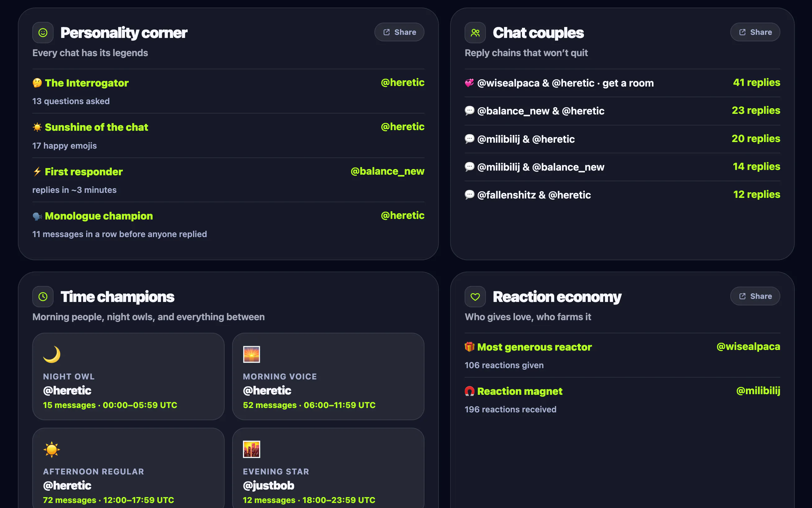Viewport: 812px width, 508px height.
Task: Click the speech bubble beside @fallenshitz & @heretic
Action: tap(469, 194)
